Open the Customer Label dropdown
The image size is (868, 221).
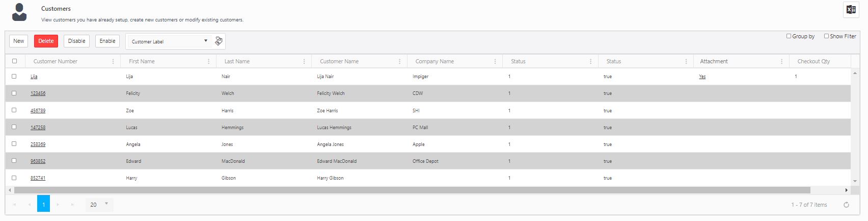coord(169,41)
